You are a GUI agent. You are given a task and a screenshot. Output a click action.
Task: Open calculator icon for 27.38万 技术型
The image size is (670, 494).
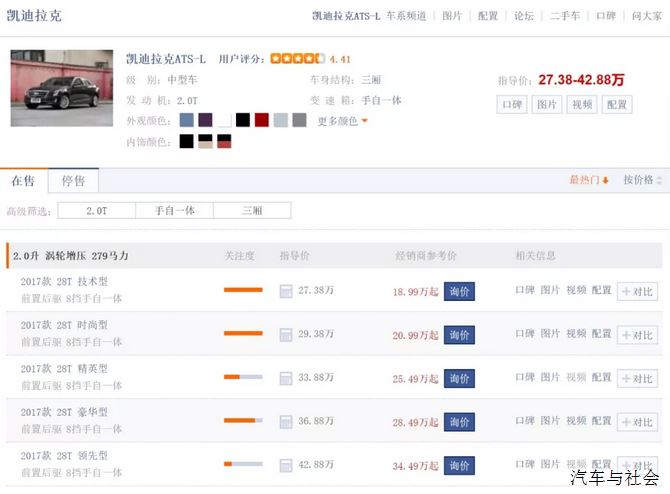click(286, 291)
